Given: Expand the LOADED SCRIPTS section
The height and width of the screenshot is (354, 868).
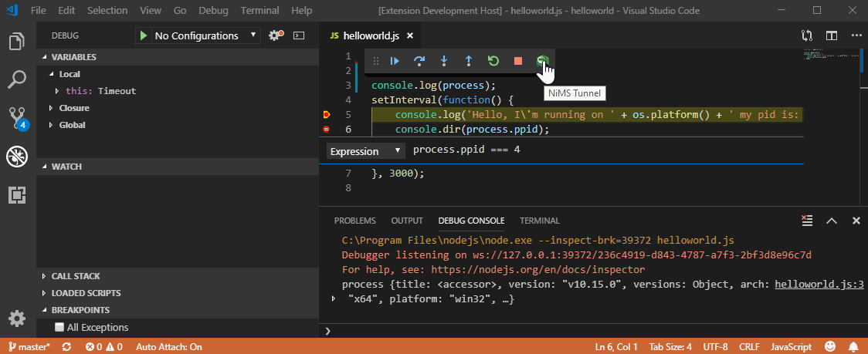Looking at the screenshot, I should click(x=178, y=293).
